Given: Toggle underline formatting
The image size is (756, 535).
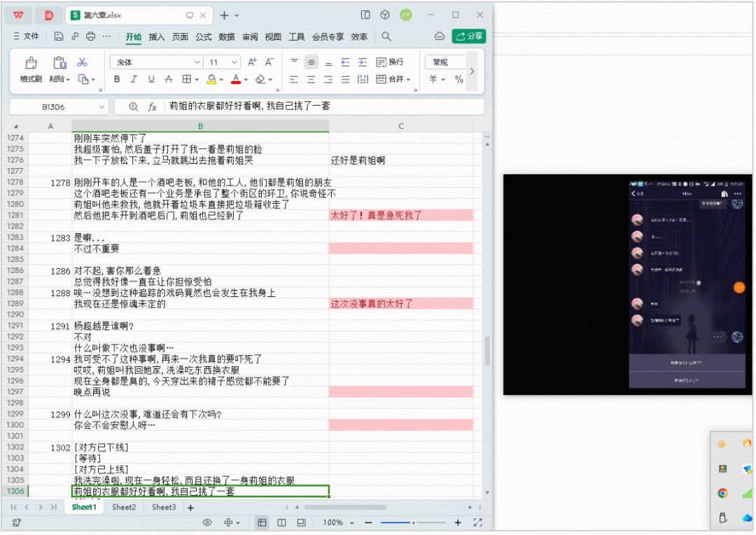Looking at the screenshot, I should pos(151,79).
